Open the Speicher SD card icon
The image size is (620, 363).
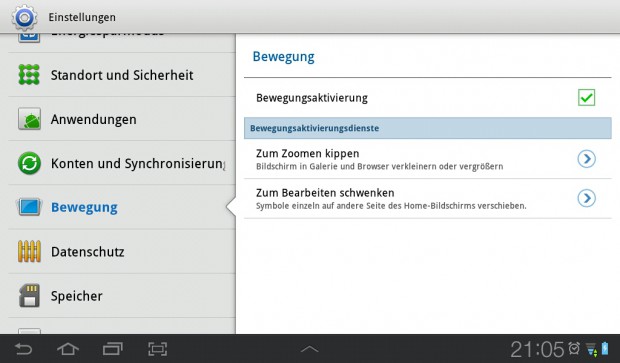click(29, 296)
